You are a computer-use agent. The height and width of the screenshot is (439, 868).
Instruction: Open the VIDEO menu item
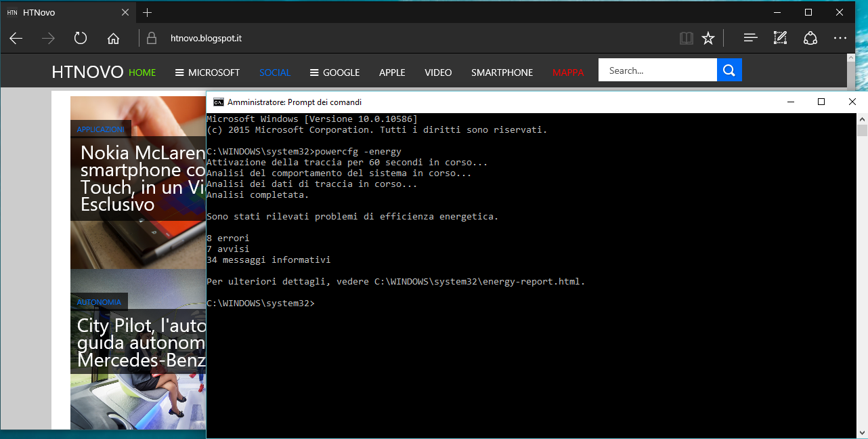(438, 72)
